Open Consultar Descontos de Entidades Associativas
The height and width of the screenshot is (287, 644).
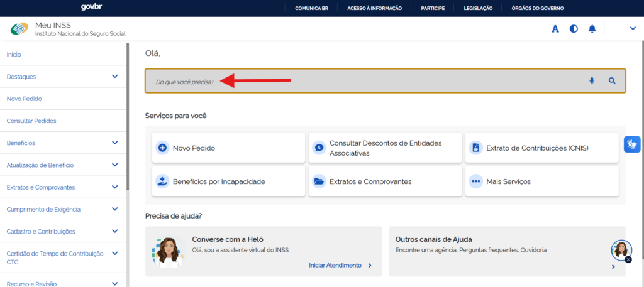(386, 148)
